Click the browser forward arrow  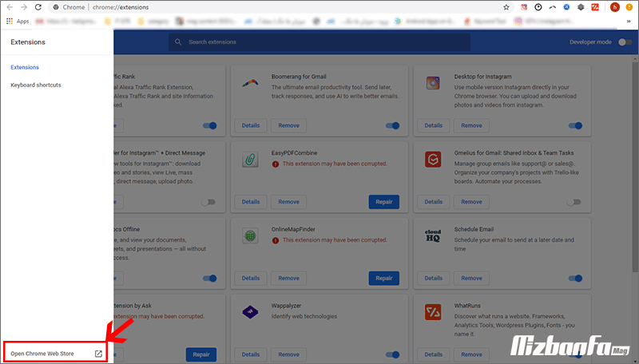tap(24, 7)
